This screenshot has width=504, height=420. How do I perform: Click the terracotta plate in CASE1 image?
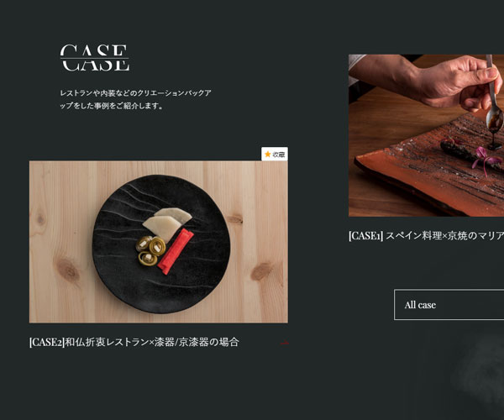[429, 165]
